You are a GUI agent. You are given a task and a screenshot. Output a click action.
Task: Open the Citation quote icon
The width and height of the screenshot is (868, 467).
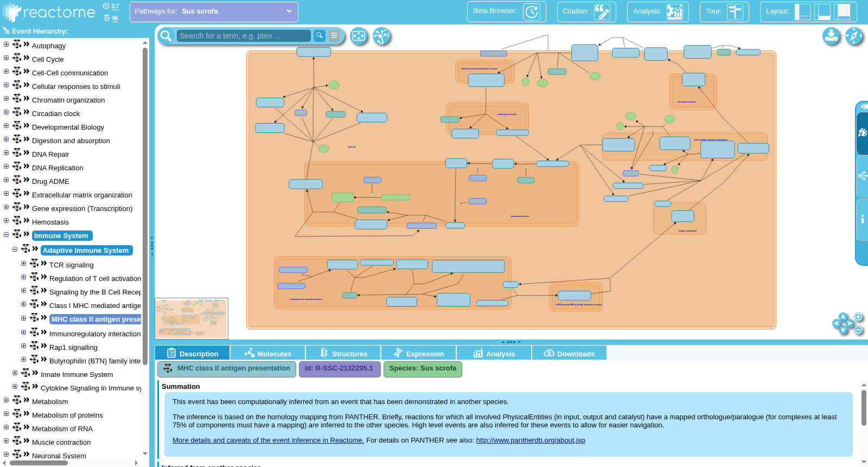point(602,11)
